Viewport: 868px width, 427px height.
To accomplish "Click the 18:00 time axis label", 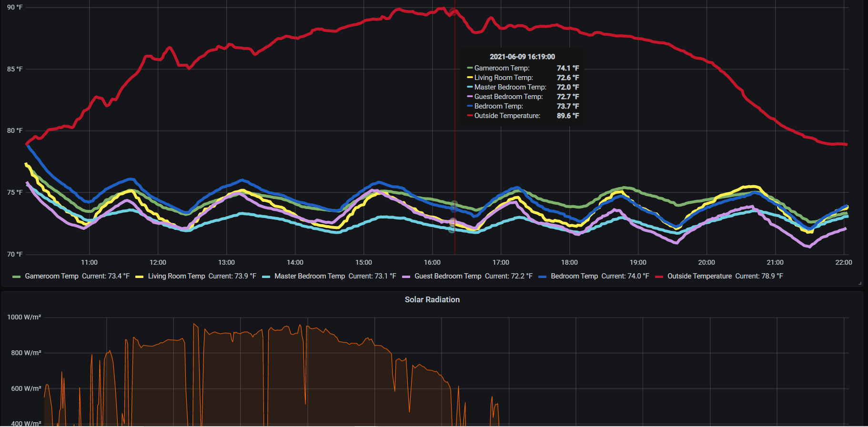I will point(569,262).
